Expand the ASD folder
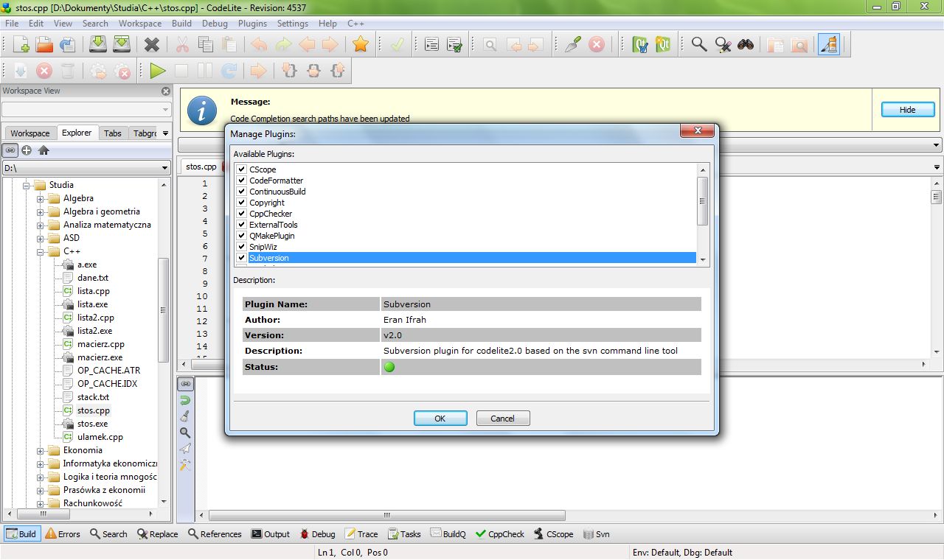Viewport: 944px width, 560px height. [x=41, y=238]
